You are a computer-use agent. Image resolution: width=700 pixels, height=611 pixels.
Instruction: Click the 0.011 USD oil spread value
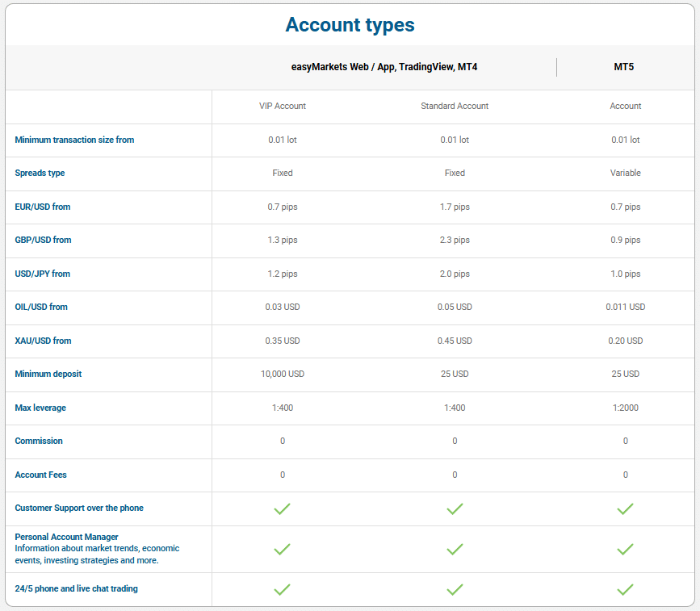(626, 307)
